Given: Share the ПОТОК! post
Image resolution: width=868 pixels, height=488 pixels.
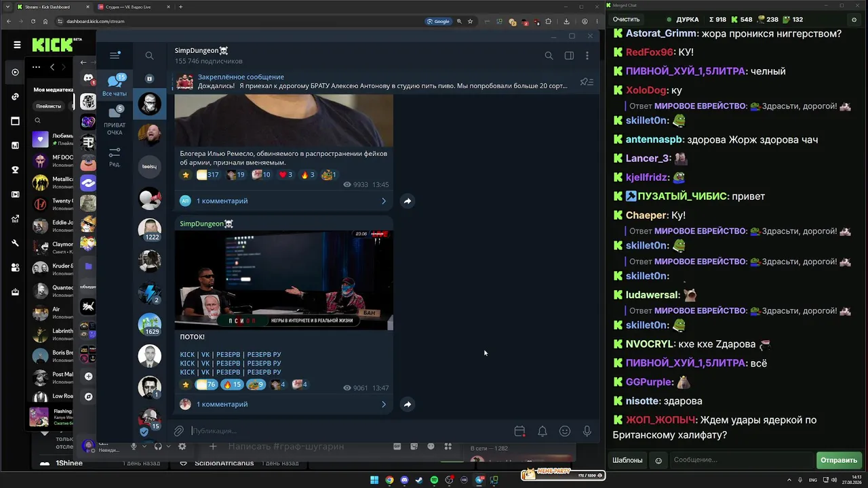Looking at the screenshot, I should point(408,405).
